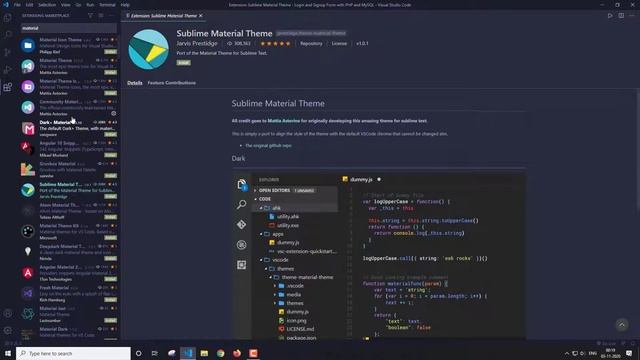Open editor More Actions ellipsis
Image resolution: width=640 pixels, height=360 pixels.
[x=632, y=16]
